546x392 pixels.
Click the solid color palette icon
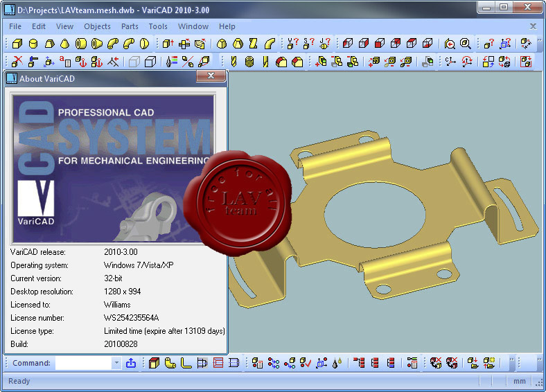pos(172,62)
